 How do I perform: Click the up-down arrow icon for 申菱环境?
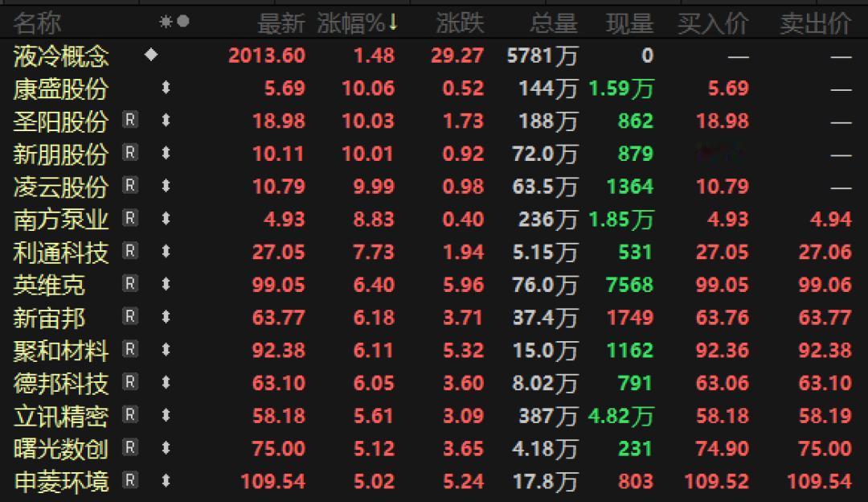click(x=166, y=480)
